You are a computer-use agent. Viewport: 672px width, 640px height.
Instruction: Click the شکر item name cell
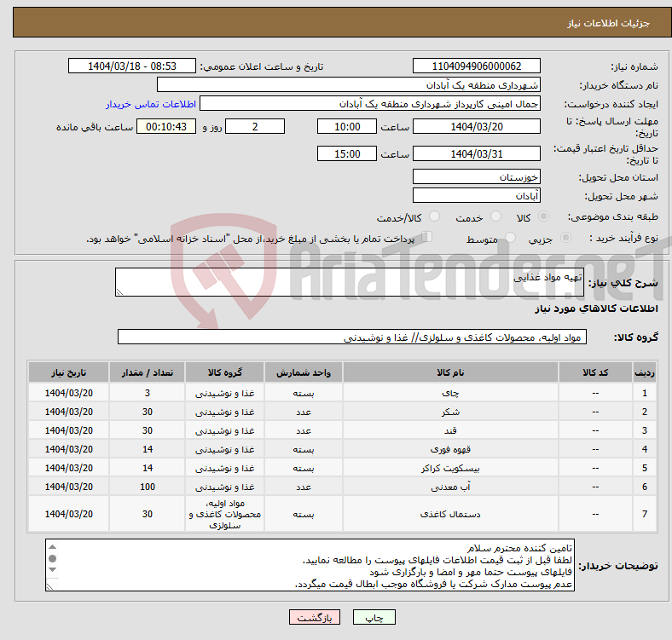point(450,412)
